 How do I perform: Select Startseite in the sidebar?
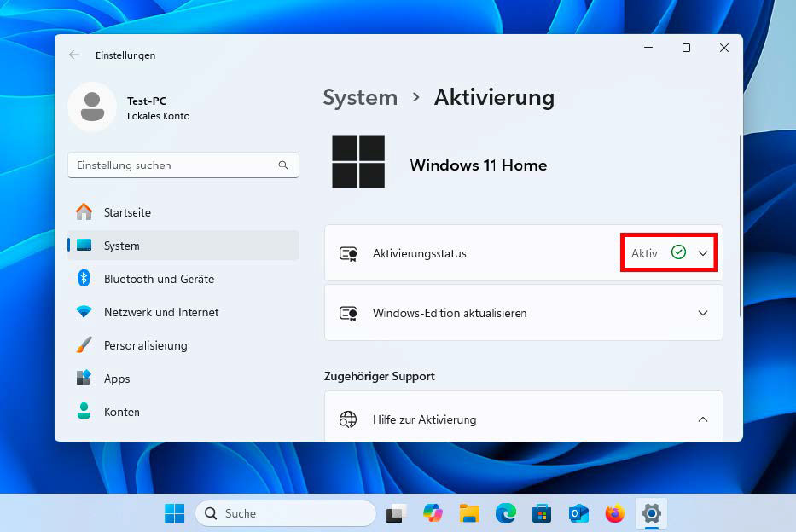[183, 212]
